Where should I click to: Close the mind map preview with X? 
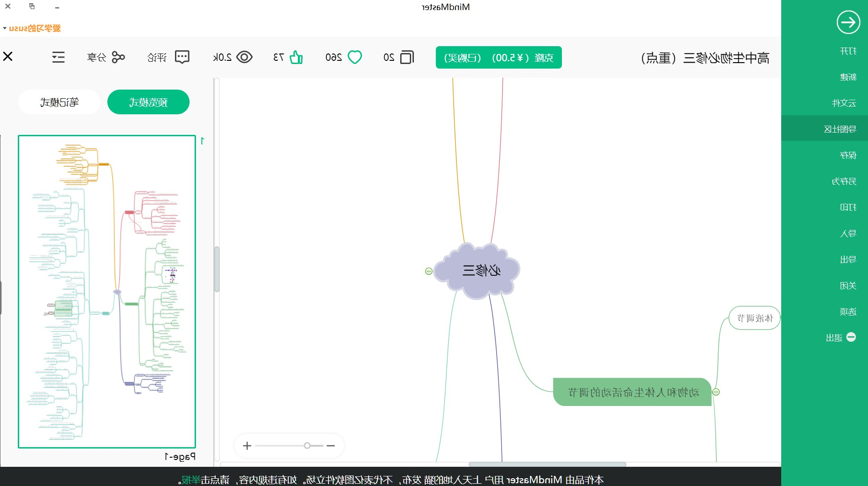(8, 56)
